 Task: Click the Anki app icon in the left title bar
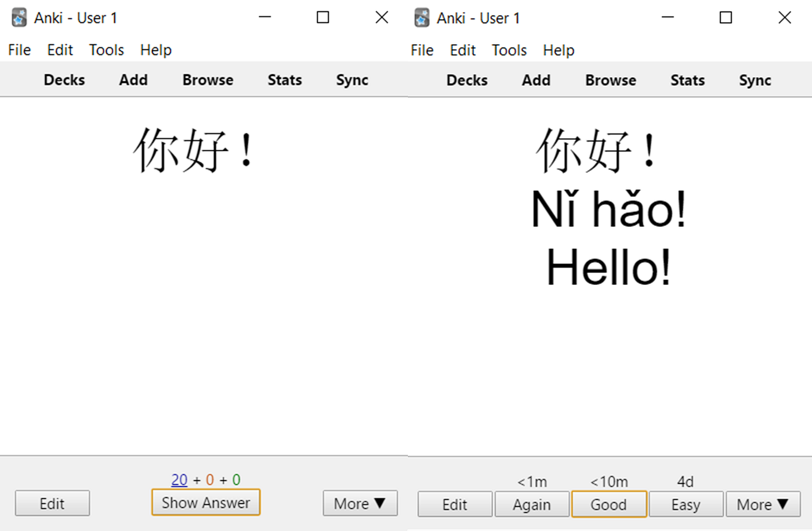[18, 17]
